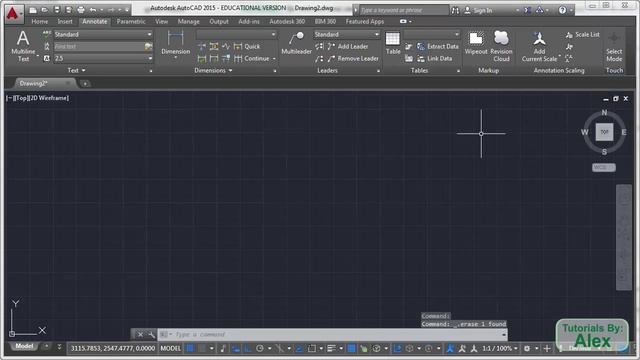Open the multileader style Standard dropdown
The image size is (640, 360).
[347, 34]
